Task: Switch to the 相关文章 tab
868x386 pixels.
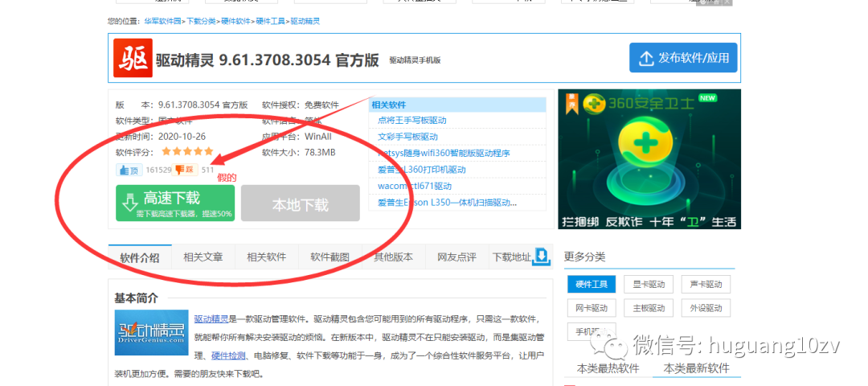Action: [x=203, y=257]
